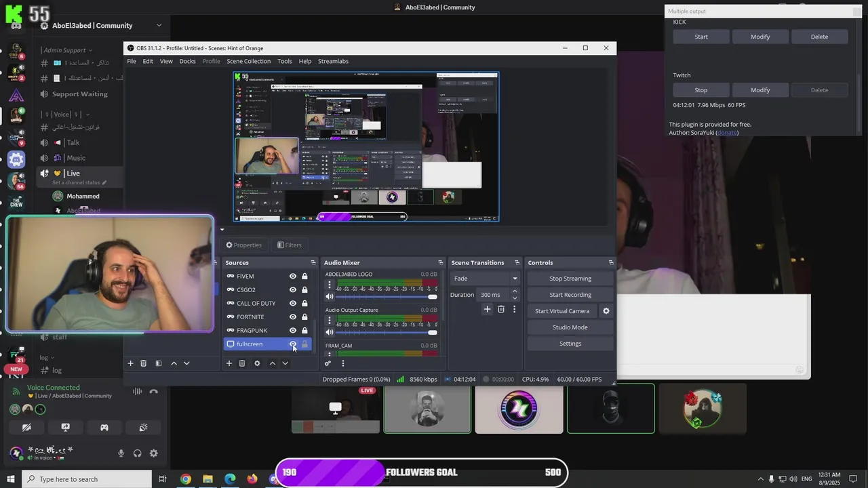Viewport: 868px width, 488px height.
Task: Remove scene transition with the trash icon
Action: point(501,309)
